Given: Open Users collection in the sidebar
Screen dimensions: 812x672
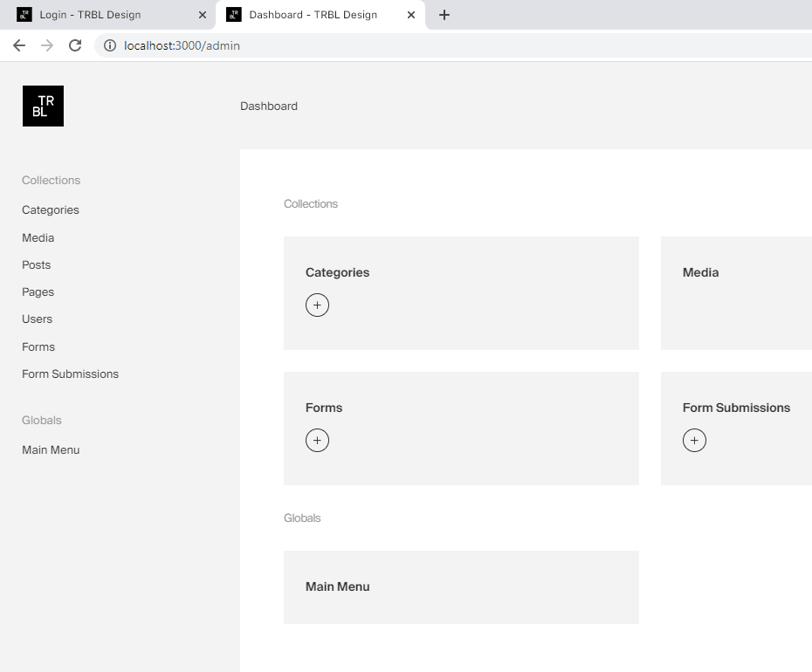Looking at the screenshot, I should click(x=37, y=319).
